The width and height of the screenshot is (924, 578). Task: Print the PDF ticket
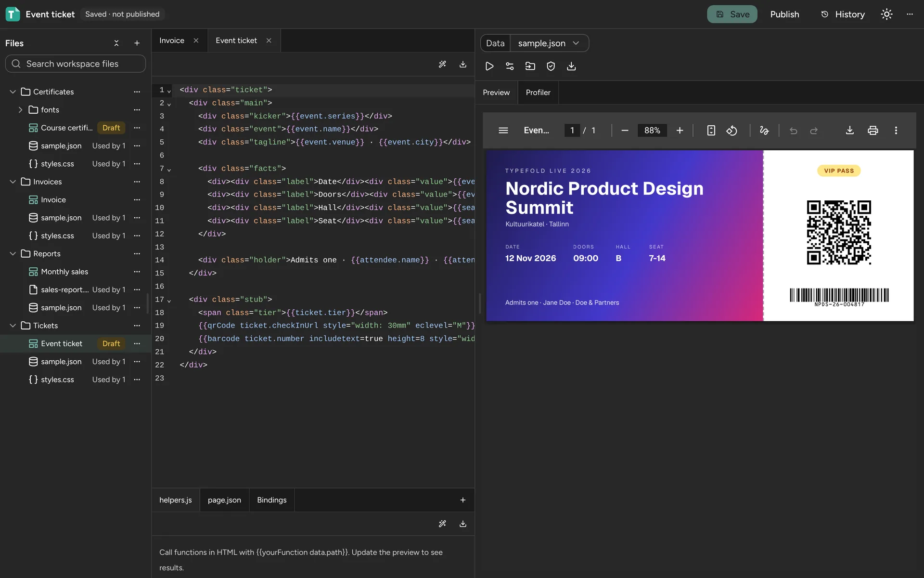point(873,131)
